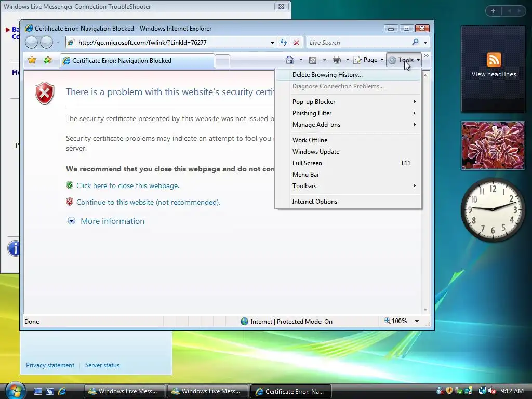Click the flower picture slideshow gadget
The image size is (532, 399).
(x=493, y=145)
